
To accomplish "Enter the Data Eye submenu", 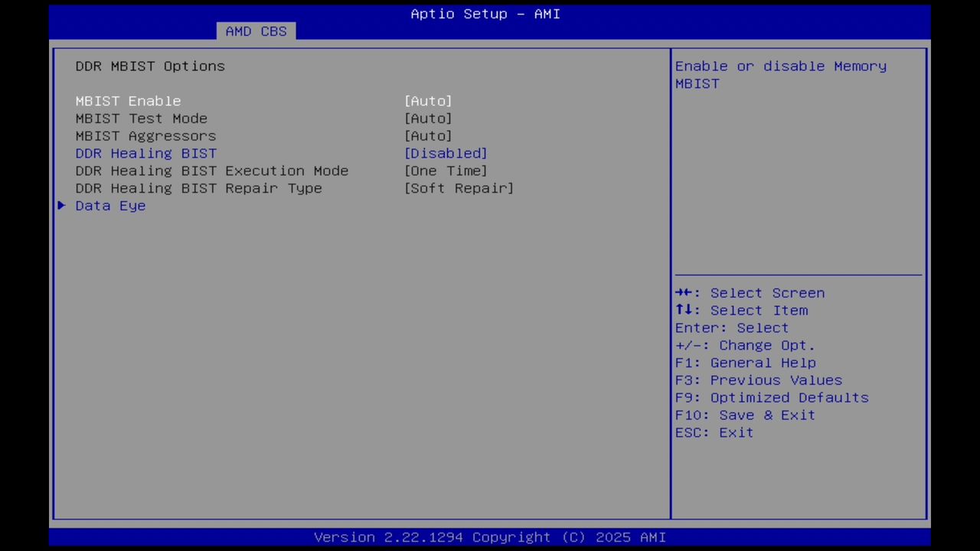I will tap(110, 205).
